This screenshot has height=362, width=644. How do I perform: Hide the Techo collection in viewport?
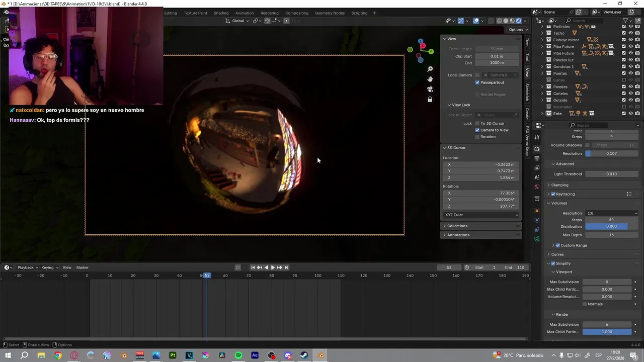(x=630, y=33)
